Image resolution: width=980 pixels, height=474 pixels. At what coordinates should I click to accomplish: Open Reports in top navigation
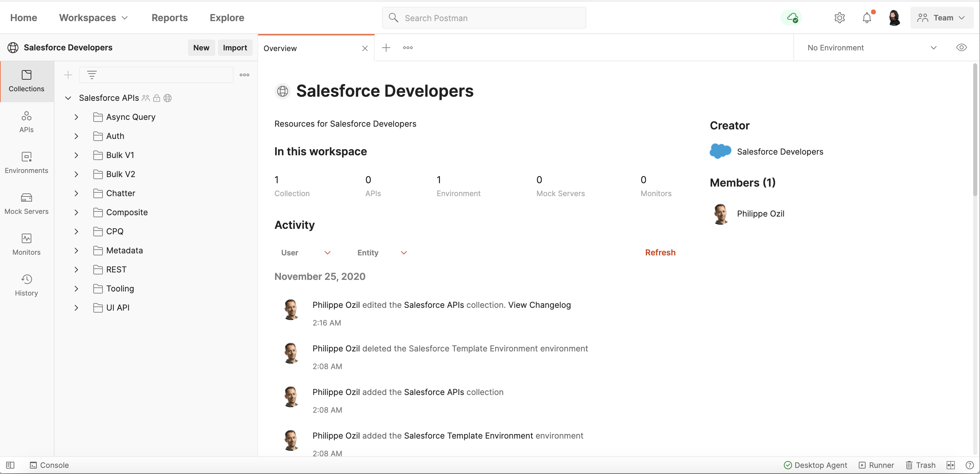(170, 18)
